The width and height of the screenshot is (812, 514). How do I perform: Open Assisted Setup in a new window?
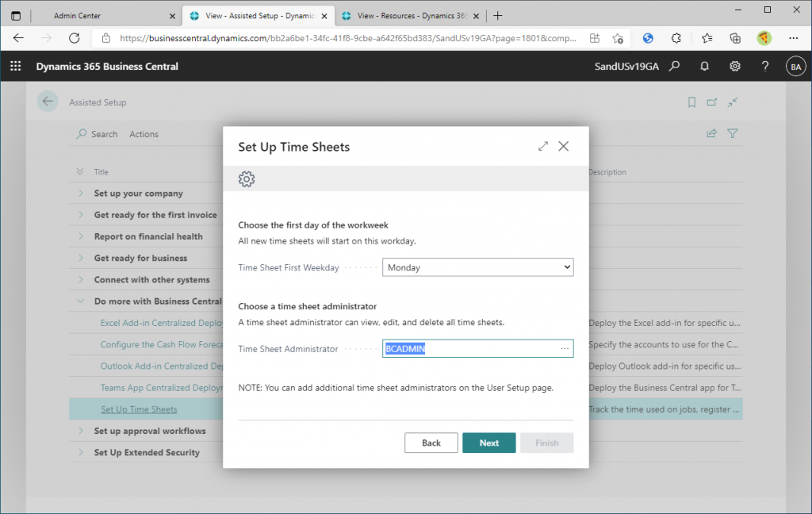tap(712, 102)
